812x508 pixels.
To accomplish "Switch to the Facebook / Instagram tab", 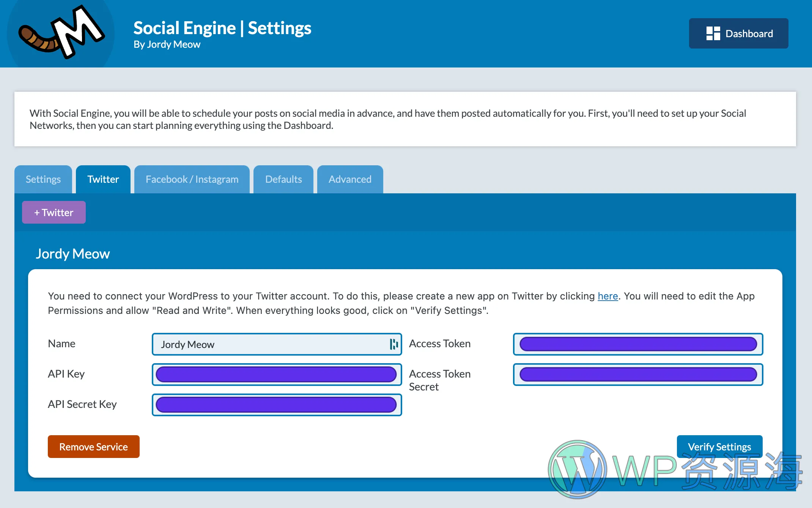I will (x=192, y=179).
